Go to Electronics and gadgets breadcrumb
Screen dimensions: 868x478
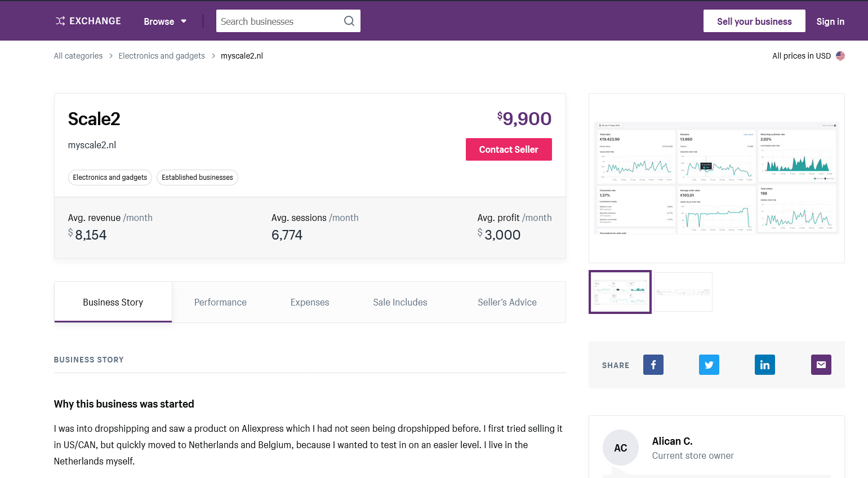click(x=162, y=56)
